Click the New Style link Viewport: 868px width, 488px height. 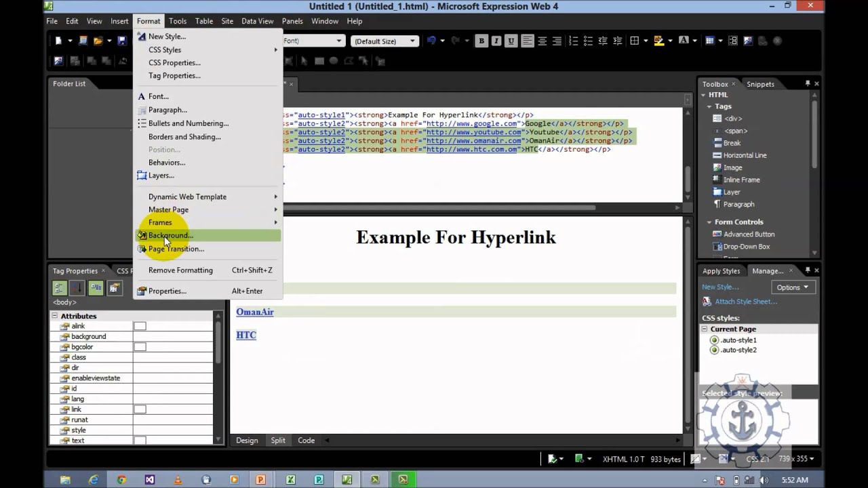pyautogui.click(x=720, y=287)
